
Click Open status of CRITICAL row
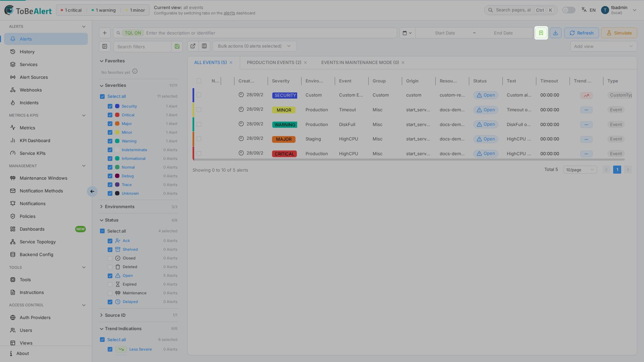486,154
